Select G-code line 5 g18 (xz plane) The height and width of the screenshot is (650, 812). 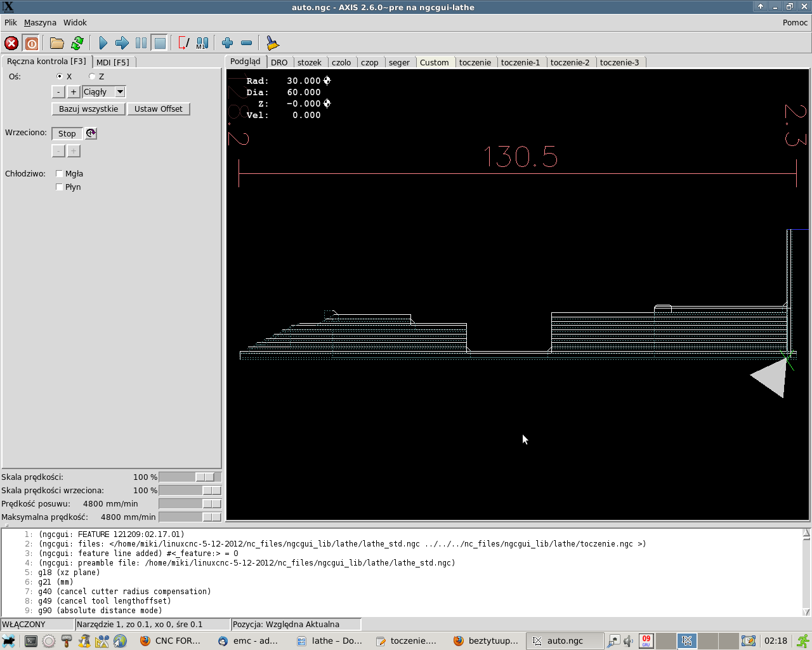pos(69,573)
